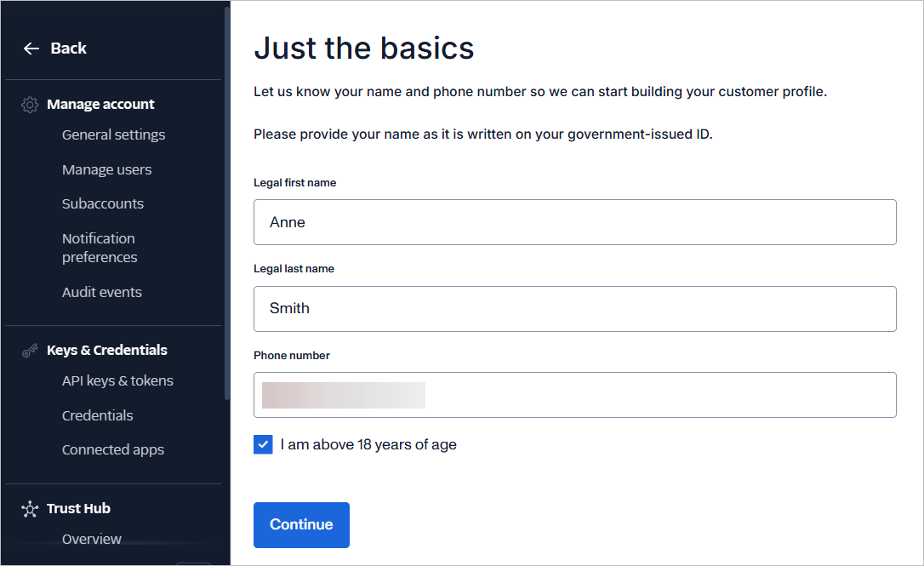
Task: Open Notification preferences
Action: 100,249
